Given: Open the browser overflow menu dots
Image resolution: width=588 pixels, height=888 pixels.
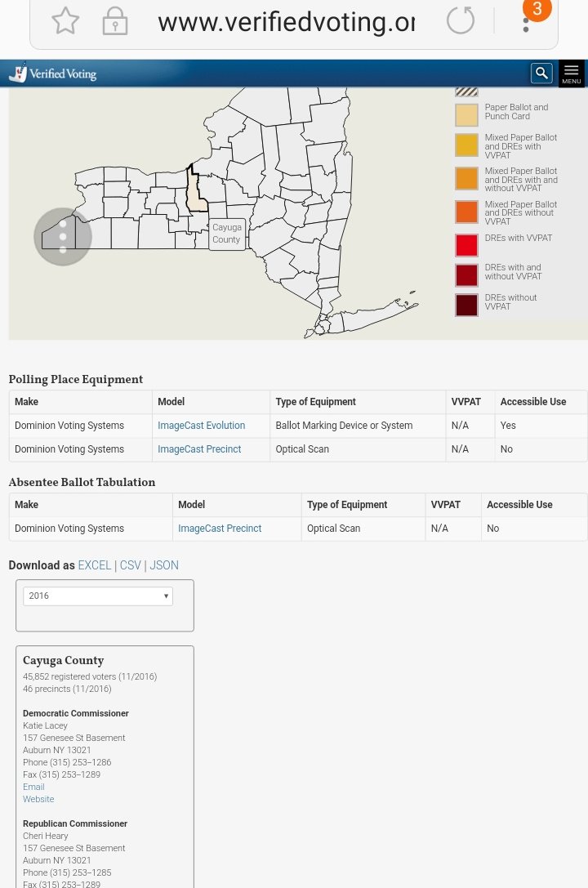Looking at the screenshot, I should click(x=526, y=25).
